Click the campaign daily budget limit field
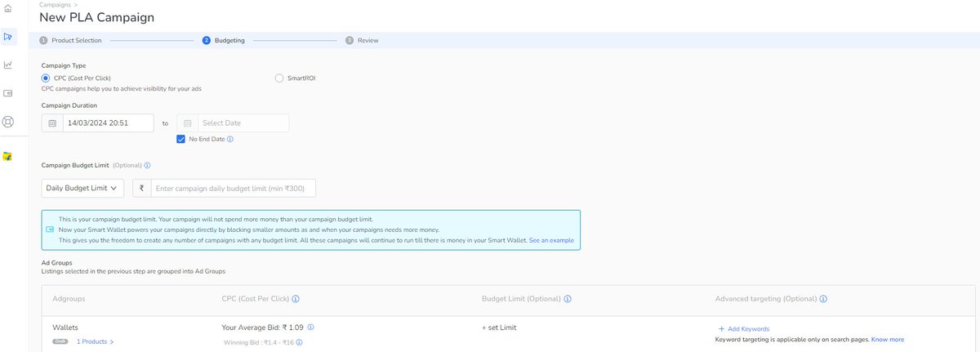 coord(234,188)
